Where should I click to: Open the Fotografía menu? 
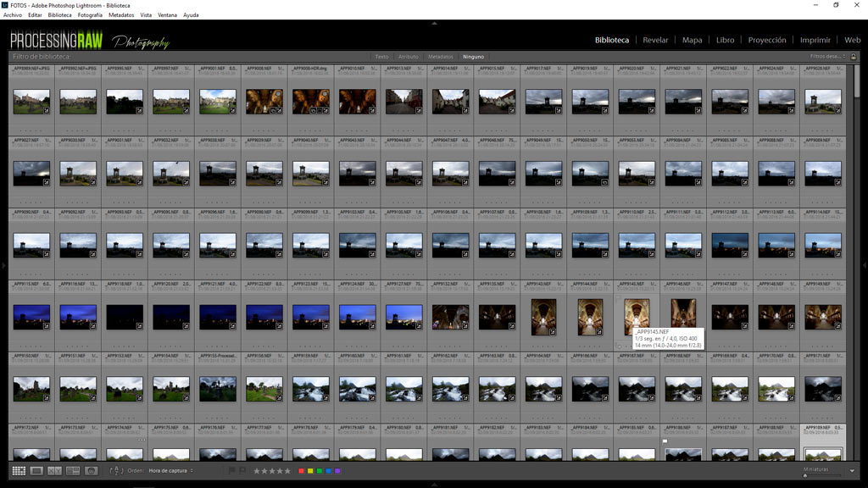coord(89,15)
